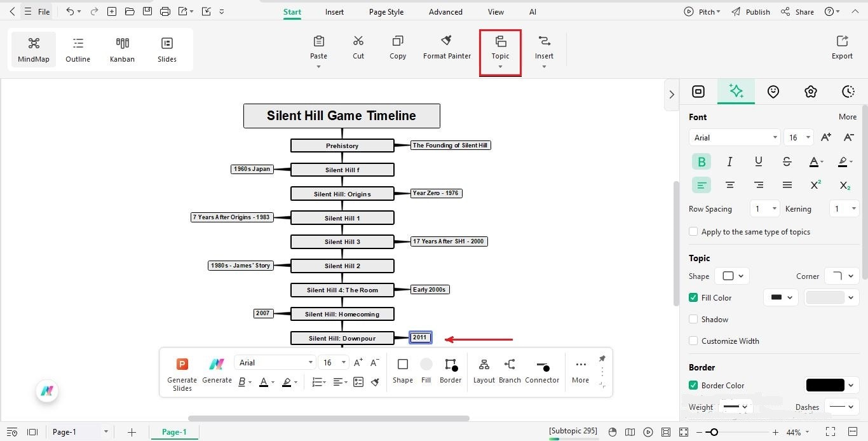Enable the Customize Width checkbox
868x441 pixels.
coord(693,341)
